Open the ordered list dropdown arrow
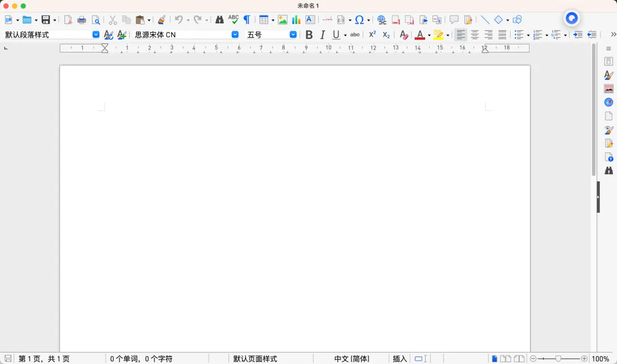Image resolution: width=617 pixels, height=364 pixels. tap(547, 35)
